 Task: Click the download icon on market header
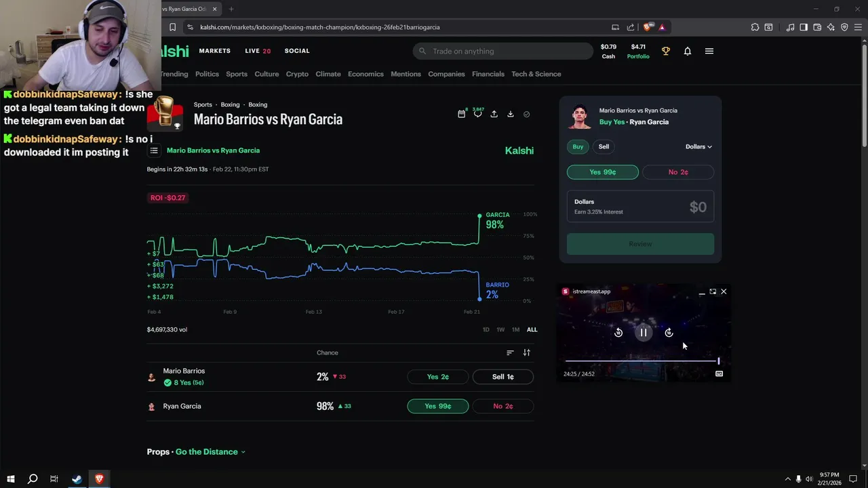(x=510, y=114)
